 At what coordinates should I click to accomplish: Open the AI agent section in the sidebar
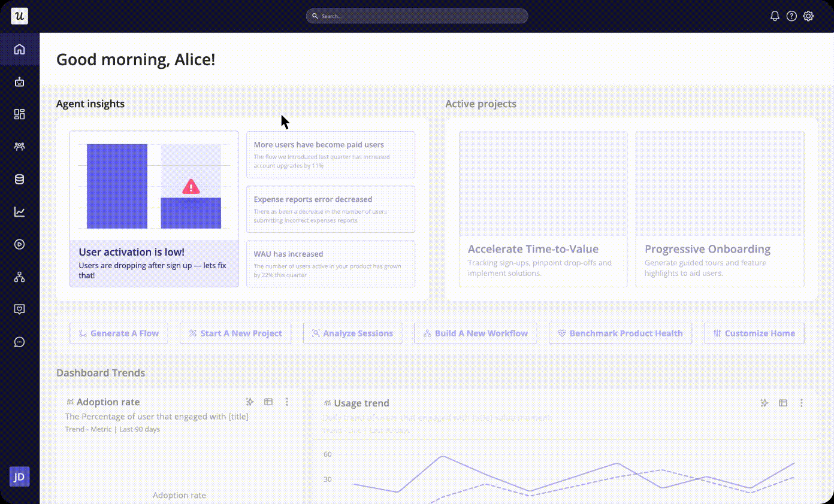pyautogui.click(x=19, y=81)
